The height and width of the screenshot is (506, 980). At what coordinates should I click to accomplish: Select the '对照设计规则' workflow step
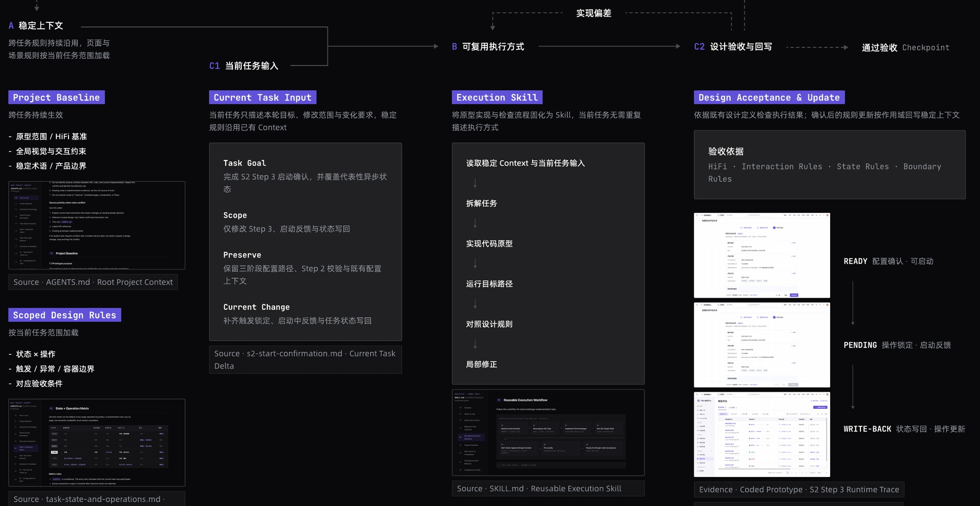coord(489,324)
